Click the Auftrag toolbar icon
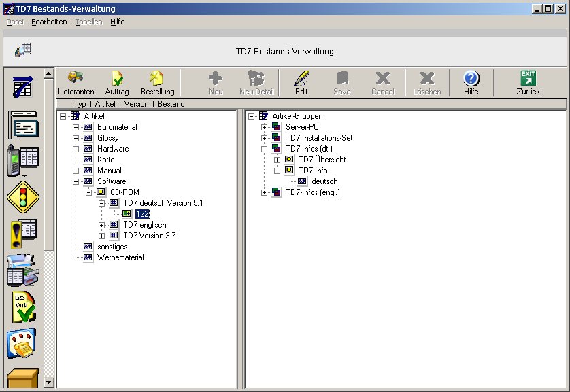This screenshot has height=392, width=570. point(117,79)
